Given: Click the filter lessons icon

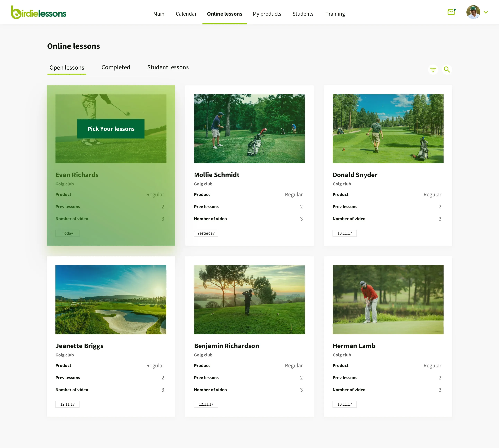Looking at the screenshot, I should coord(433,70).
